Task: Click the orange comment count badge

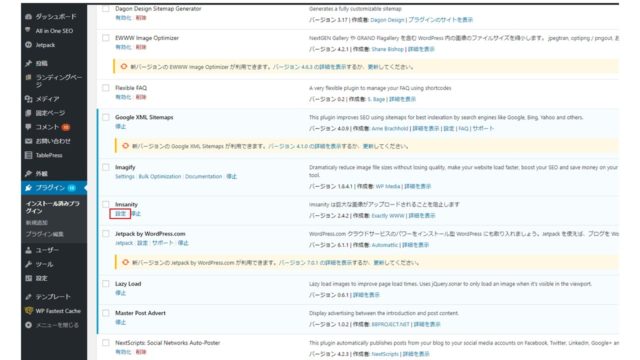Action: tap(66, 127)
